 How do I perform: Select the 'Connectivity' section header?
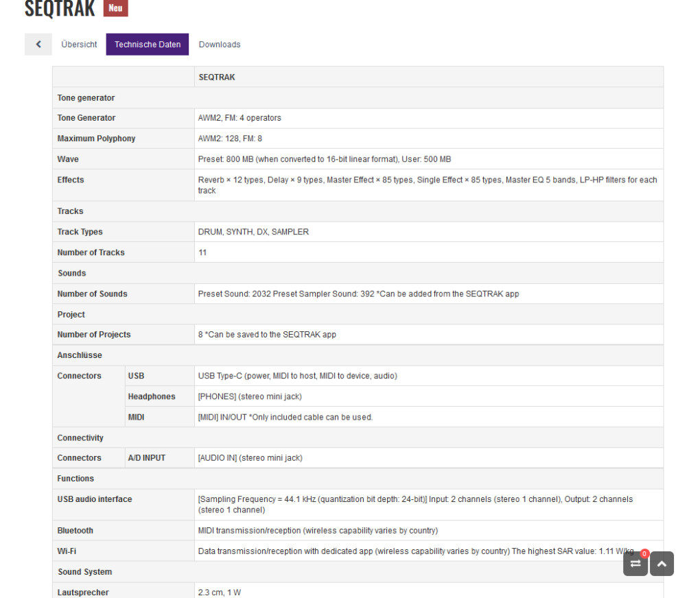(358, 438)
